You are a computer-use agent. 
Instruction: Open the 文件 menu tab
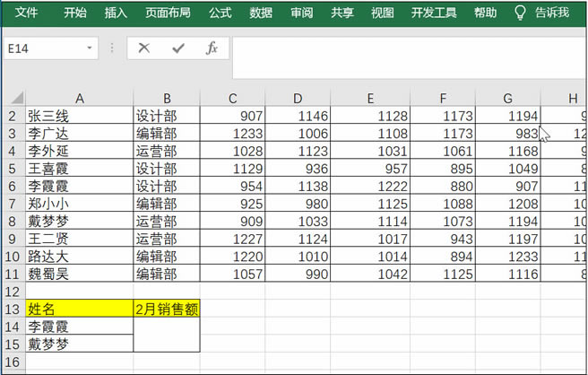(x=26, y=13)
